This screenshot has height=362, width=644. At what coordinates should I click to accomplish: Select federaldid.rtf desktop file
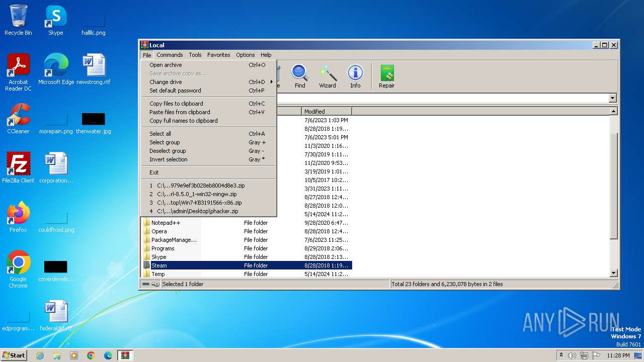tap(56, 315)
